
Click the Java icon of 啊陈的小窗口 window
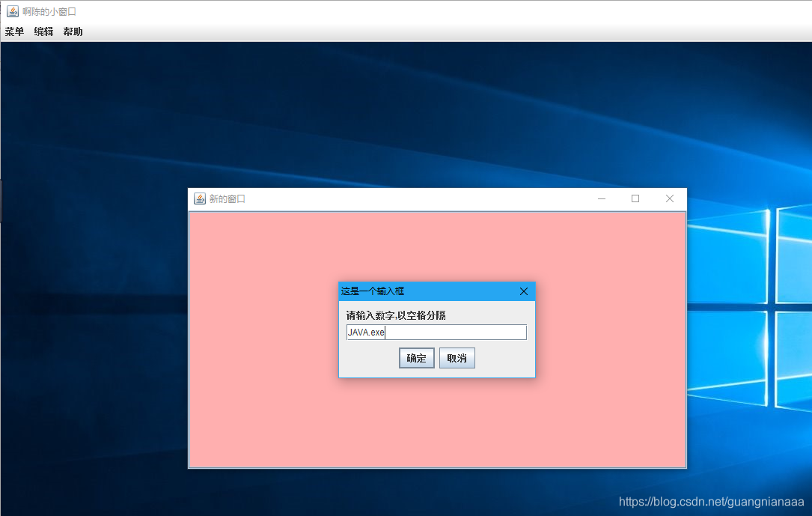click(x=13, y=11)
